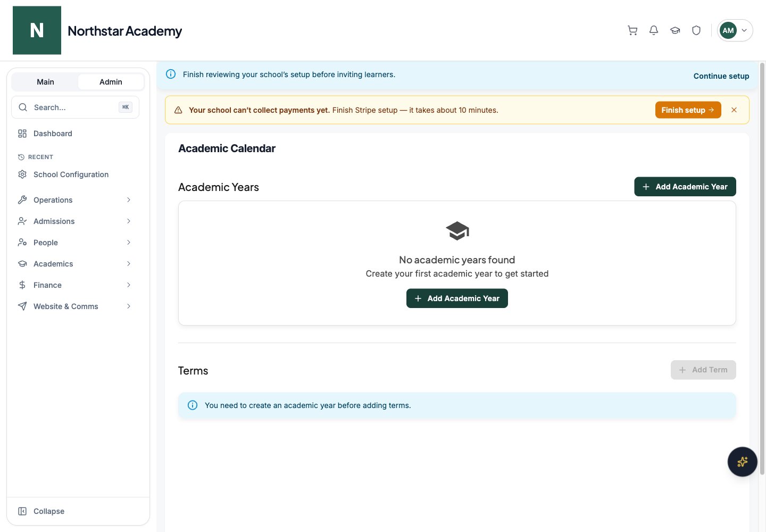Switch to the Admin tab
This screenshot has height=532, width=766.
pos(111,82)
